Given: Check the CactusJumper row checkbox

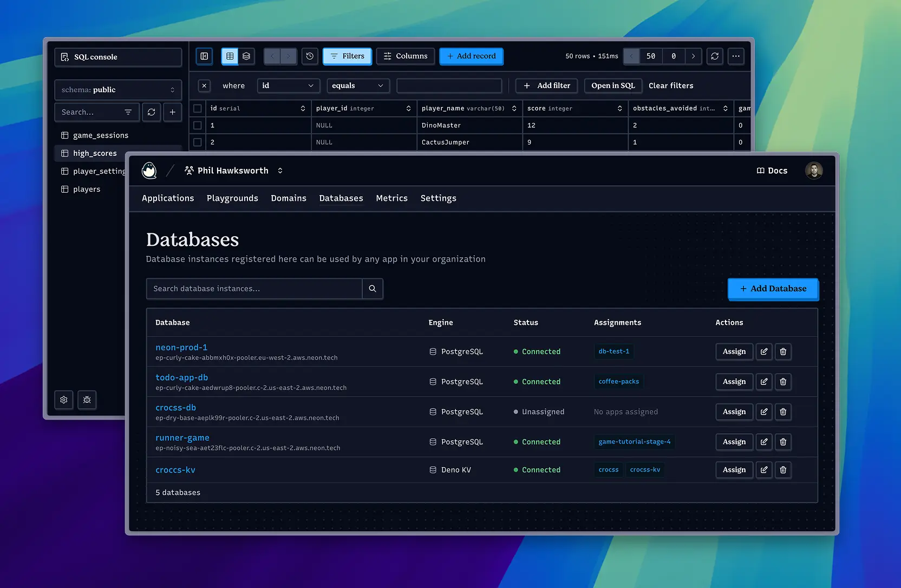Looking at the screenshot, I should coord(197,142).
